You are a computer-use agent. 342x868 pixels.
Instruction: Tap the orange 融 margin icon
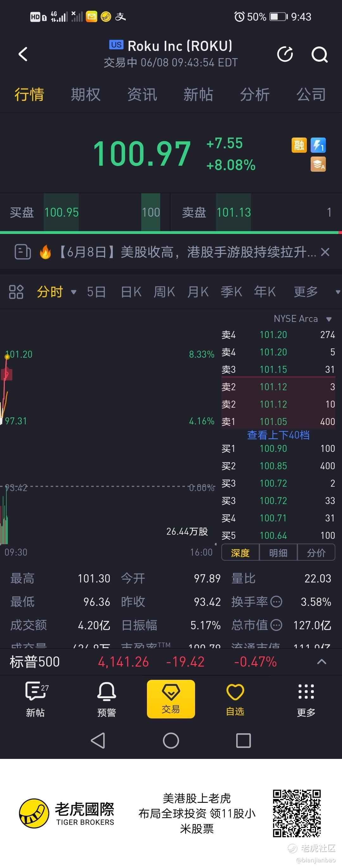[x=299, y=145]
